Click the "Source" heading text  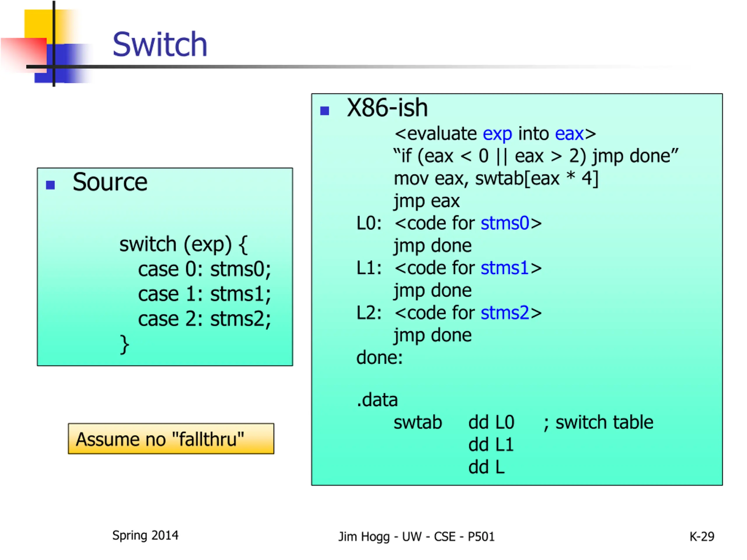coord(110,182)
